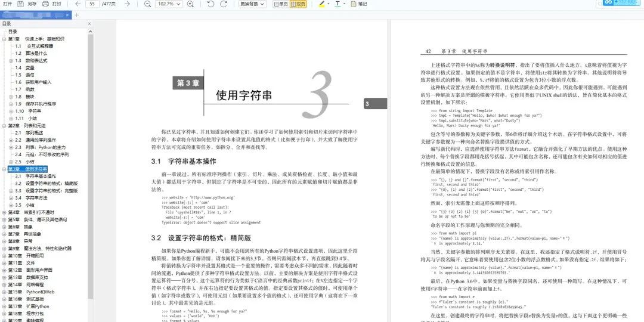
Task: Expand the 第15章 Python和Web node
Action: pos(4,292)
